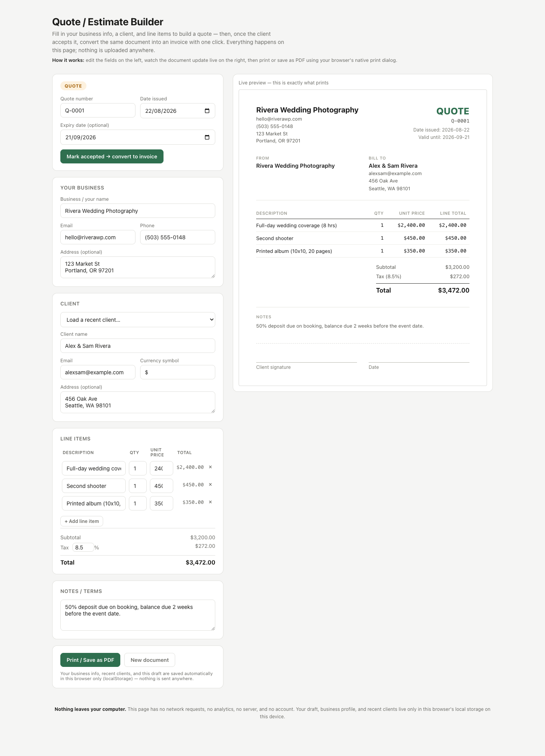Image resolution: width=545 pixels, height=756 pixels.
Task: Click Alex & Sam Rivera in Bill To
Action: coord(393,166)
